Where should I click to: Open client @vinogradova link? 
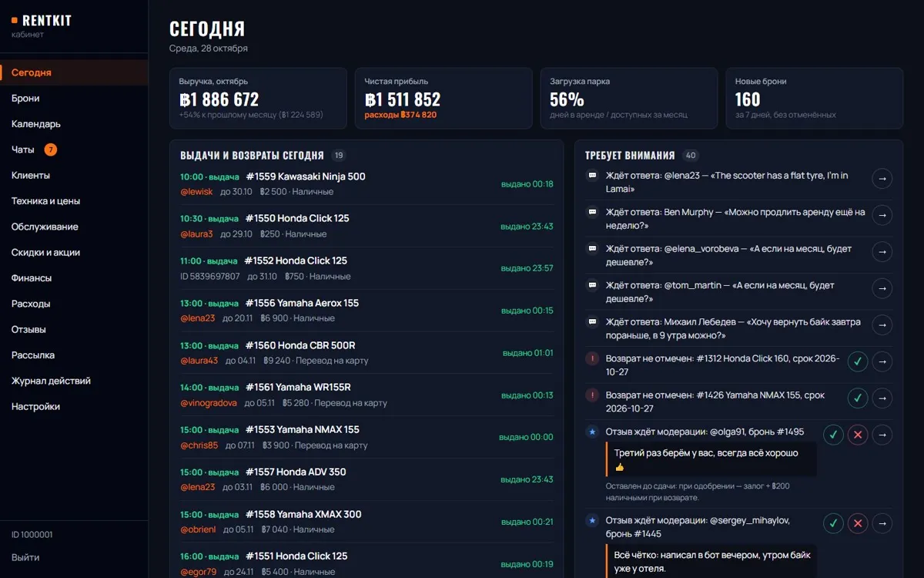pos(209,403)
